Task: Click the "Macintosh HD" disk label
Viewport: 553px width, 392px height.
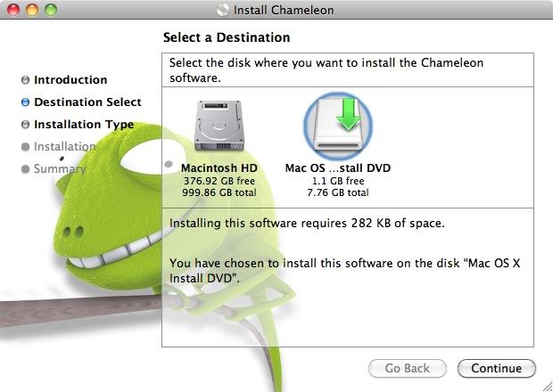Action: [219, 168]
